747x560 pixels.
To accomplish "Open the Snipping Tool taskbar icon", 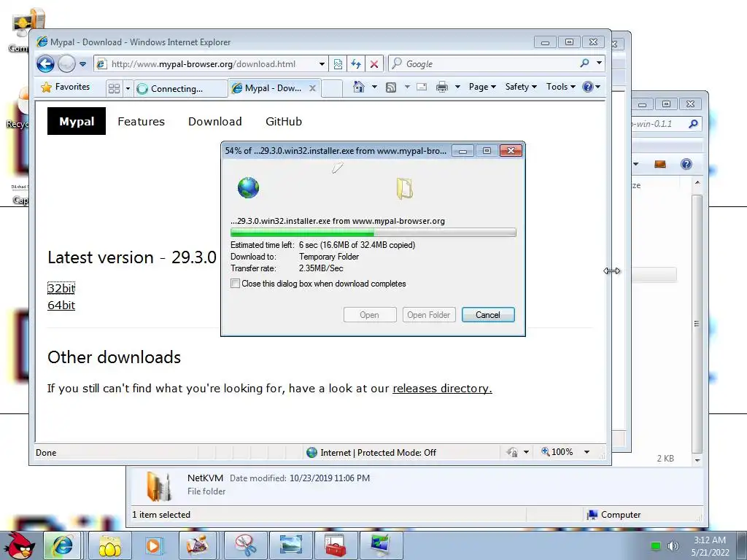I will click(246, 545).
